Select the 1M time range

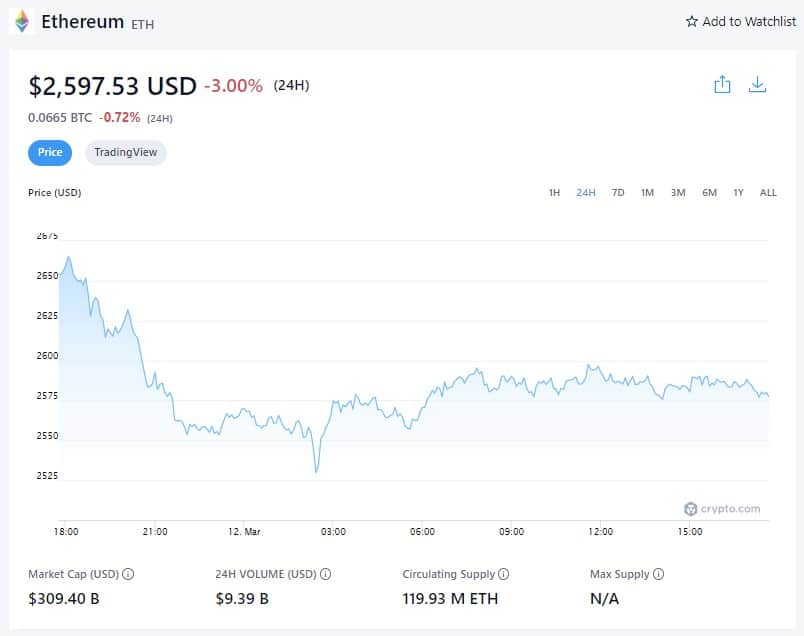(x=648, y=193)
